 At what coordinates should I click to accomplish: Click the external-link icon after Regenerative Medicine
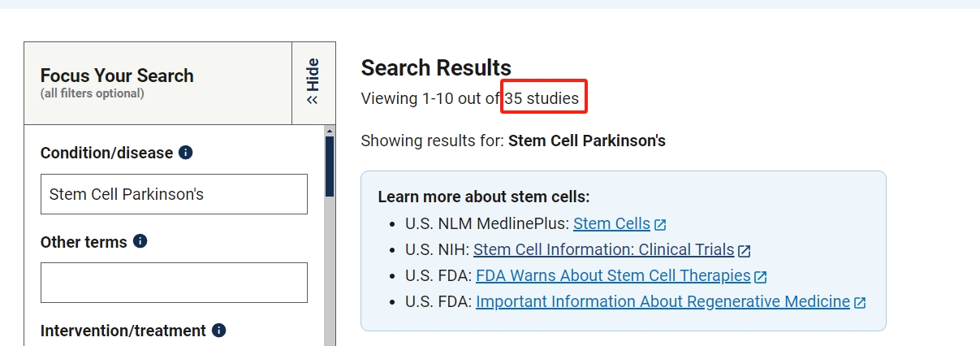(860, 302)
